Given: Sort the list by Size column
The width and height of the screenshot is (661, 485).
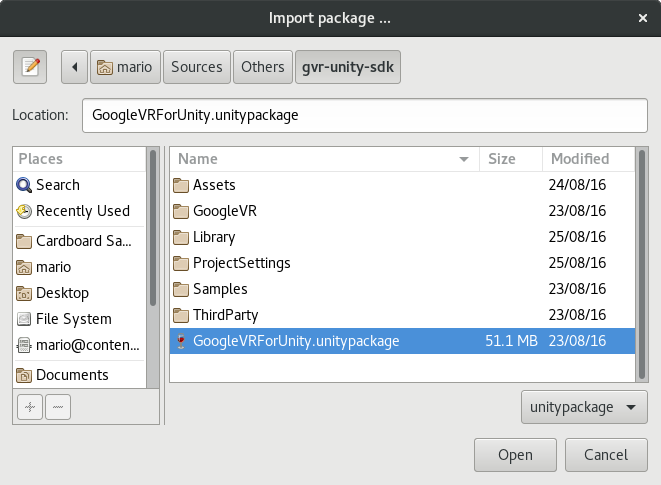Looking at the screenshot, I should coord(510,159).
